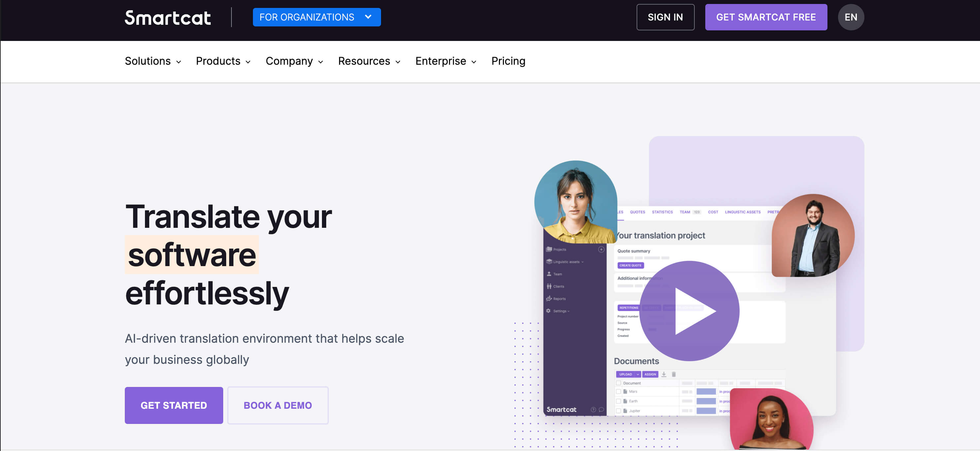The image size is (980, 451).
Task: Expand the Solutions menu
Action: pyautogui.click(x=153, y=61)
